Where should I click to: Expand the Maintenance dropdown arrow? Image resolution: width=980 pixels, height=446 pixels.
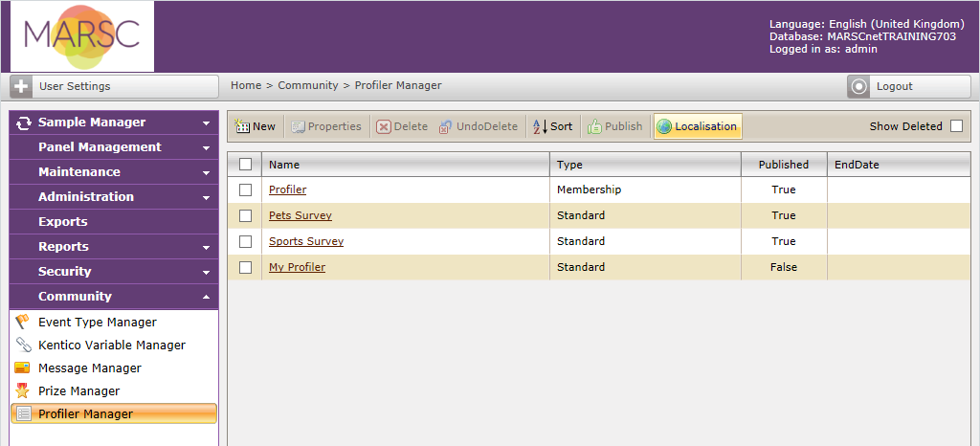(207, 173)
